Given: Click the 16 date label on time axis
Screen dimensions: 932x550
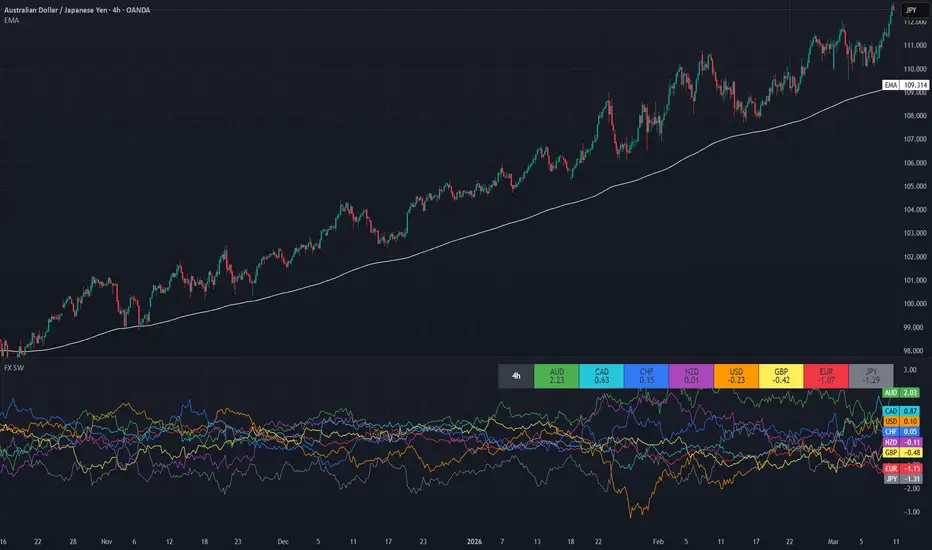Looking at the screenshot, I should pos(3,542).
